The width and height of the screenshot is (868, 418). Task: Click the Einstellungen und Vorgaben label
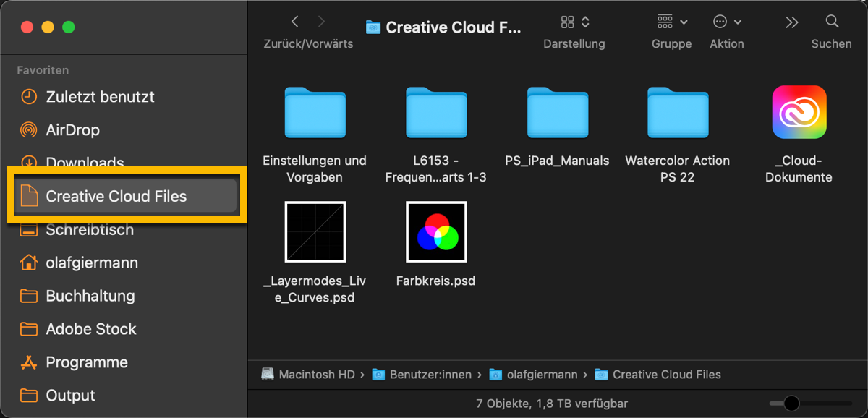[x=315, y=169]
